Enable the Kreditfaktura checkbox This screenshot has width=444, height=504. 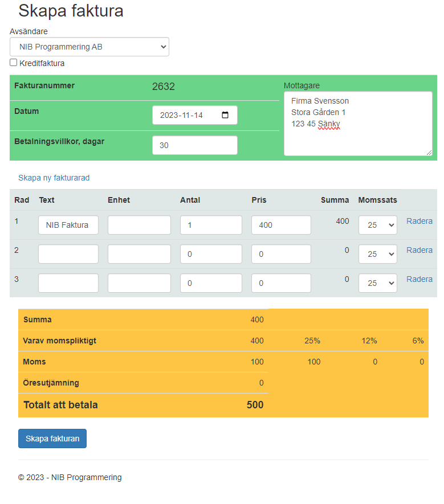[14, 63]
